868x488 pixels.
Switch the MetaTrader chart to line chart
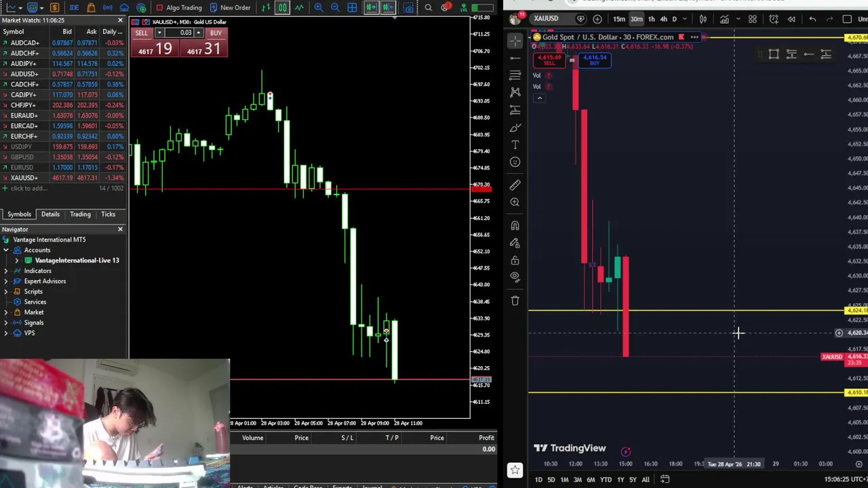click(x=299, y=7)
